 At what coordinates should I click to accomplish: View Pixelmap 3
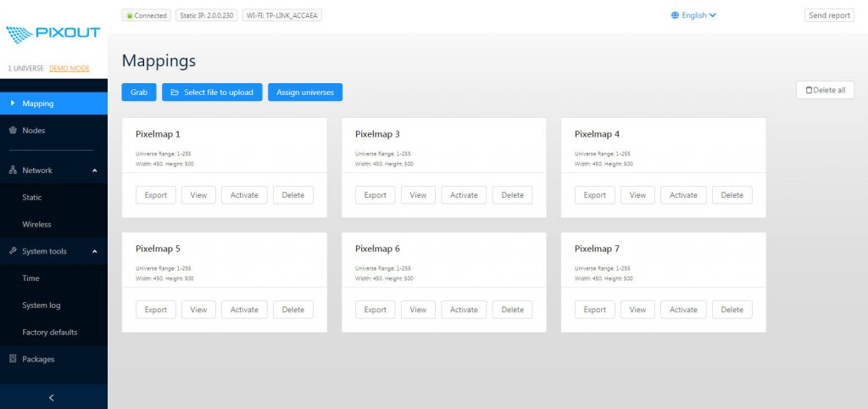(x=418, y=195)
